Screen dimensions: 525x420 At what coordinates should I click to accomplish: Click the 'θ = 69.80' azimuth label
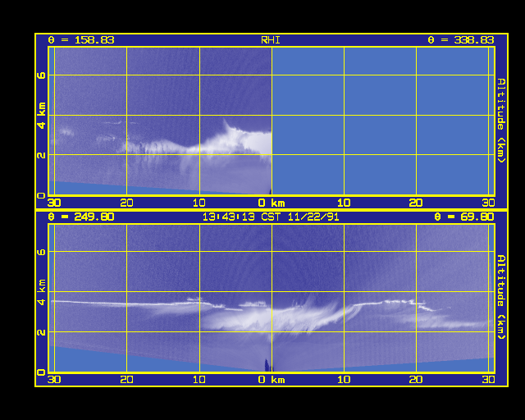pyautogui.click(x=464, y=217)
